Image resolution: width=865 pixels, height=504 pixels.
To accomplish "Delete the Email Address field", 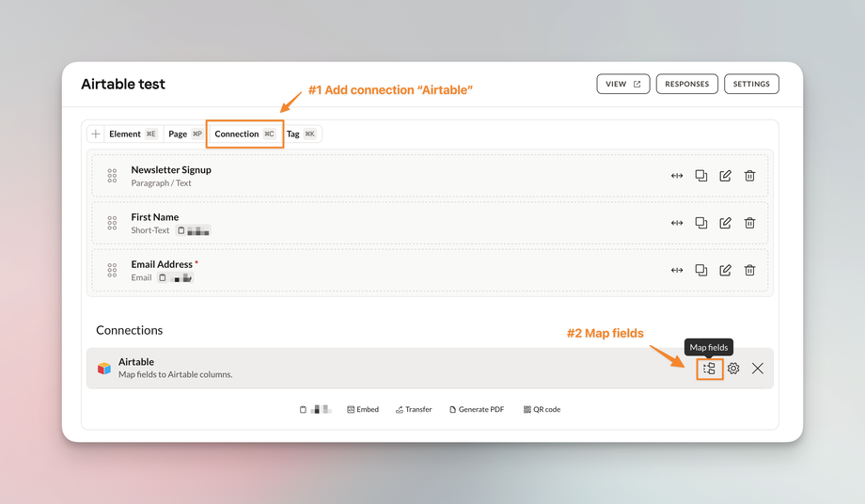I will 749,270.
